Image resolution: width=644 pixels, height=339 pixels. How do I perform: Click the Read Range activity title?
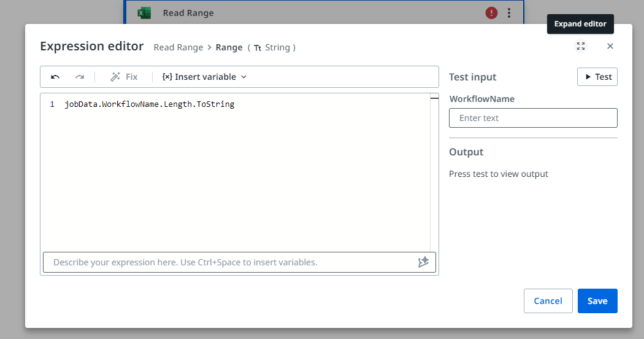[x=188, y=13]
